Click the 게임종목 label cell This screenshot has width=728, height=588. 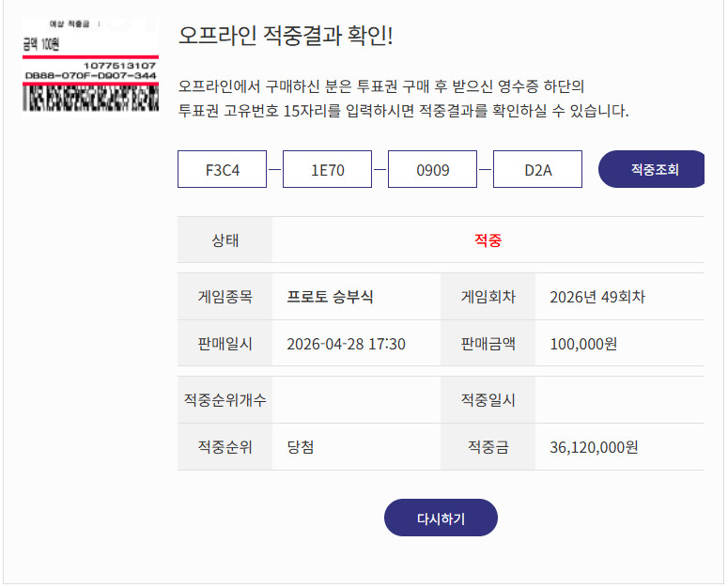225,297
